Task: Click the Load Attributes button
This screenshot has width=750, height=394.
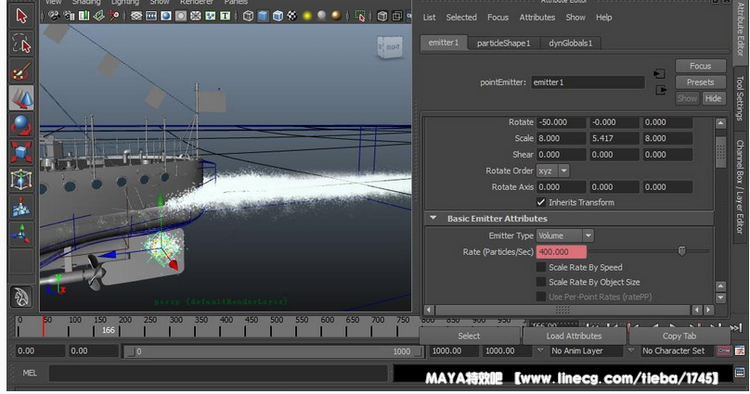Action: [x=574, y=336]
